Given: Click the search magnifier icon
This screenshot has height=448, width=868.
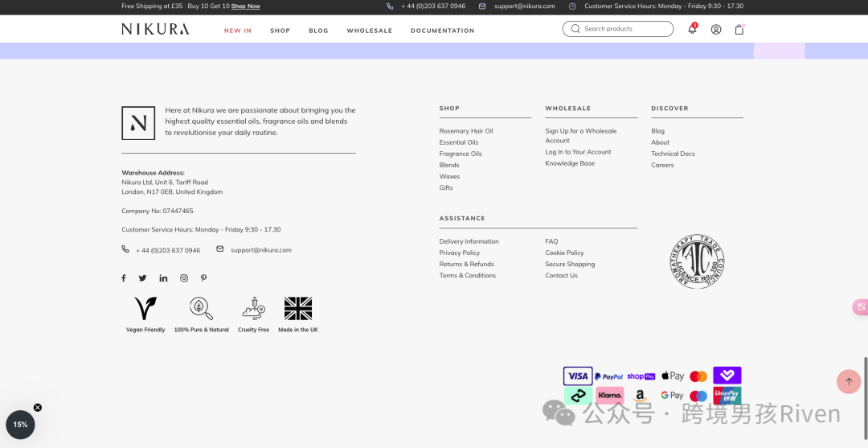Looking at the screenshot, I should tap(575, 29).
